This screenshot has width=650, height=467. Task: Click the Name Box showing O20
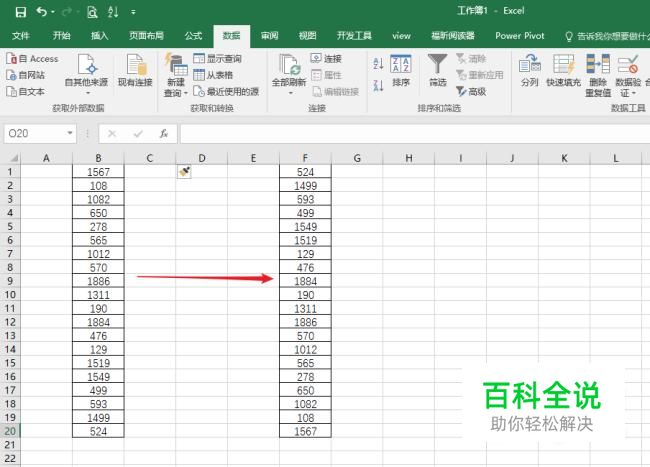click(x=35, y=133)
